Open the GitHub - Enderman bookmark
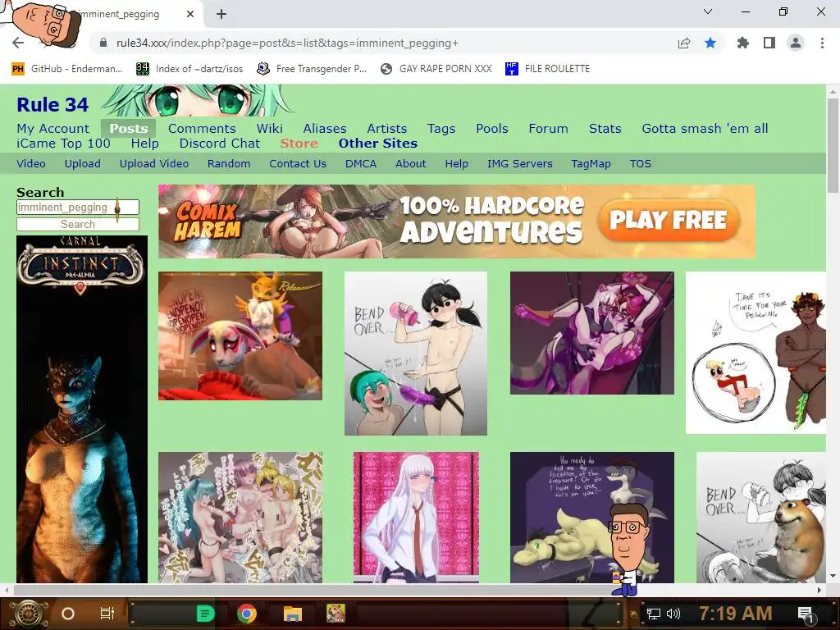Screen dimensions: 840x630 (67, 69)
